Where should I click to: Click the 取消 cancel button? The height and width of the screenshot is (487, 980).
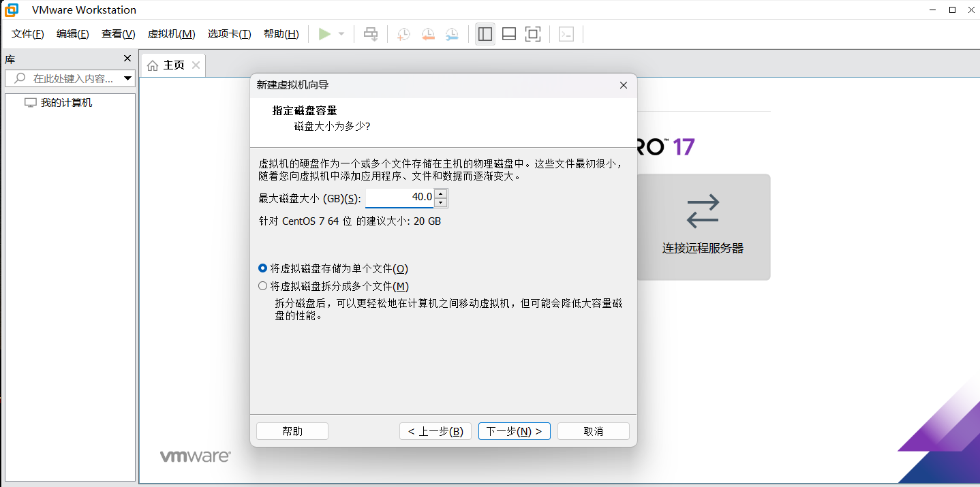click(x=594, y=431)
